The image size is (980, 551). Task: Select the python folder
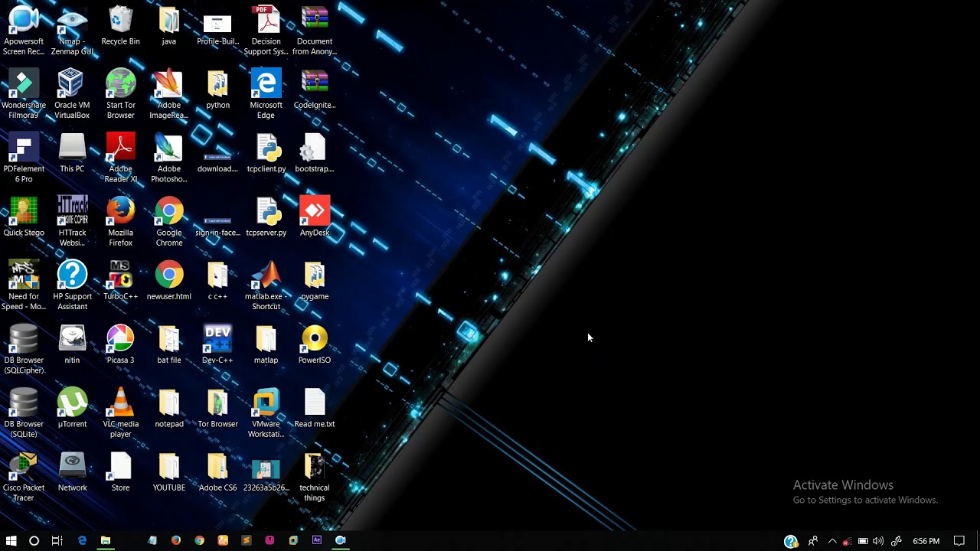pos(217,90)
